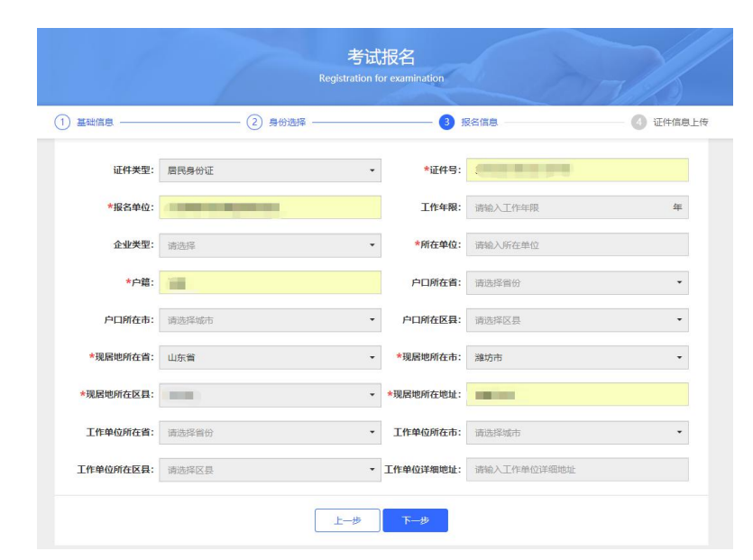Click the 现居地所在地址 input field
Screen dimensions: 753x560
tap(577, 395)
